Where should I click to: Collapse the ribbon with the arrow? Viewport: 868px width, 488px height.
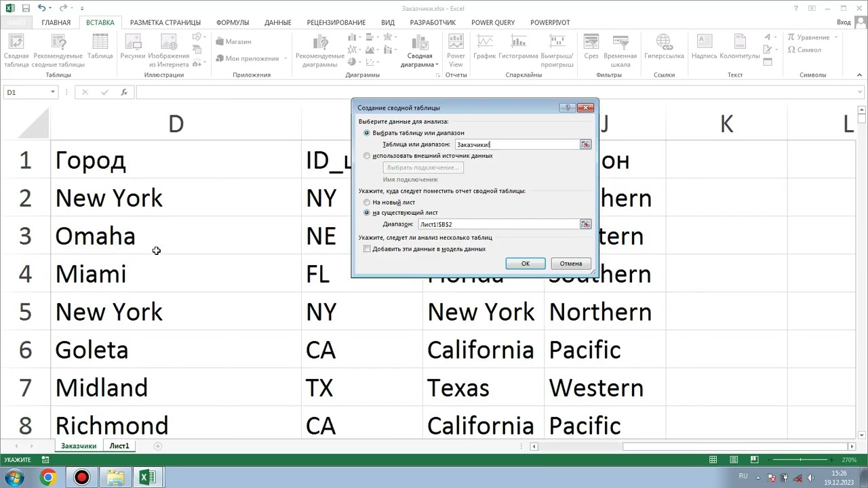point(860,75)
